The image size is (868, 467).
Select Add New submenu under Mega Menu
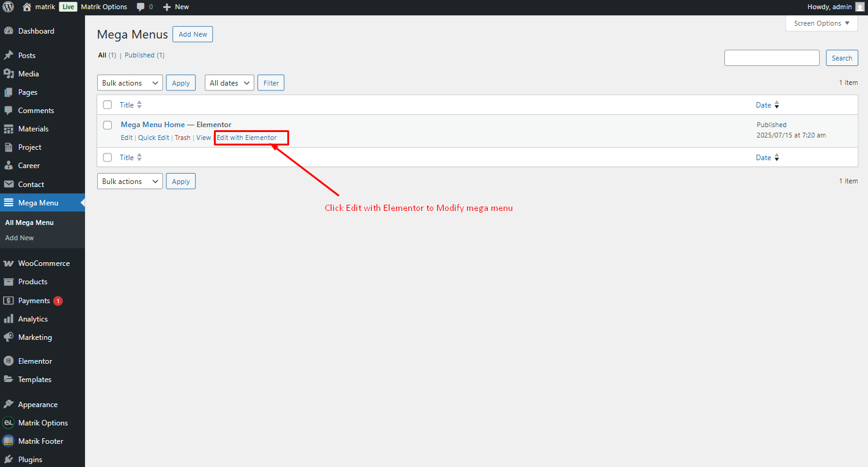coord(20,238)
